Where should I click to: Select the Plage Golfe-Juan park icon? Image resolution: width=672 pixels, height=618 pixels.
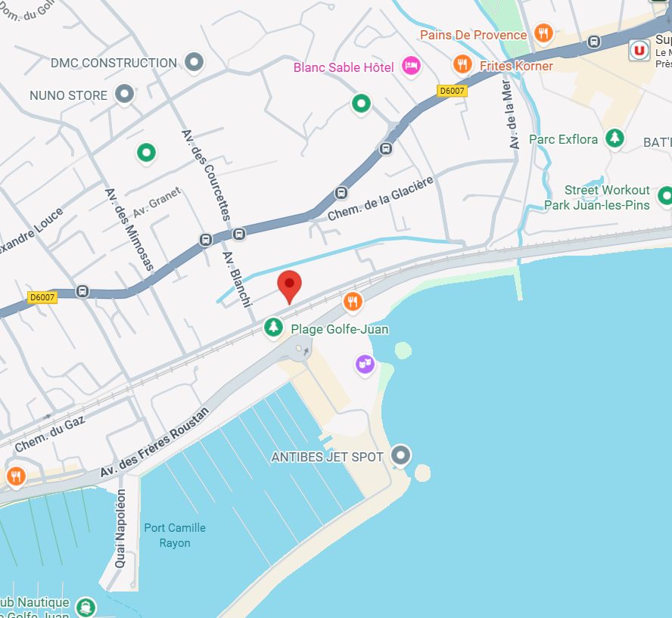[273, 328]
